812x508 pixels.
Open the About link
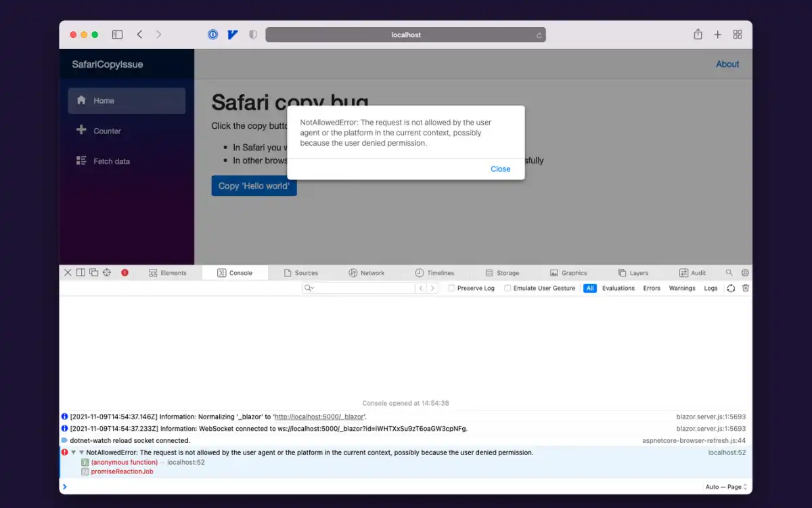pyautogui.click(x=727, y=64)
